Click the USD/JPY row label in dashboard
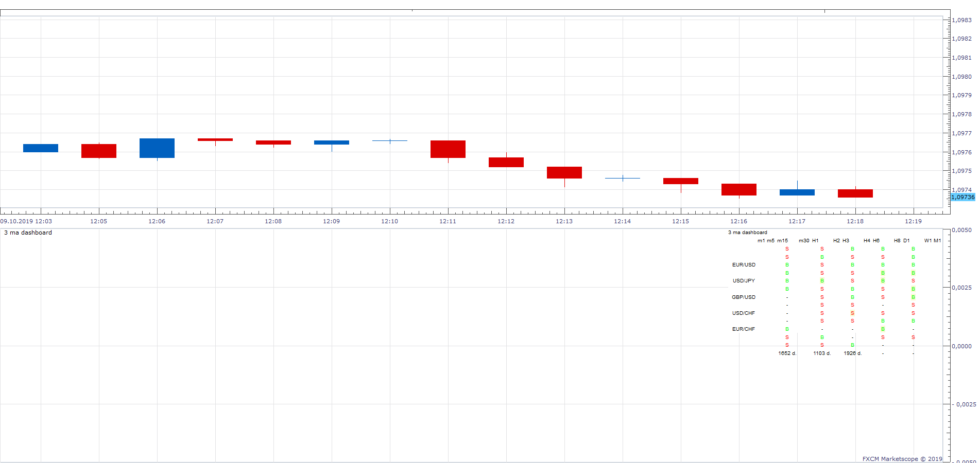The height and width of the screenshot is (463, 980). tap(744, 281)
